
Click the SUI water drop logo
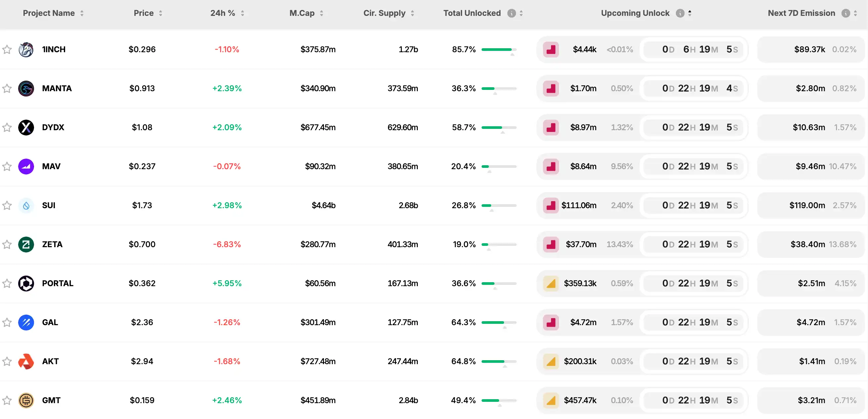coord(26,206)
